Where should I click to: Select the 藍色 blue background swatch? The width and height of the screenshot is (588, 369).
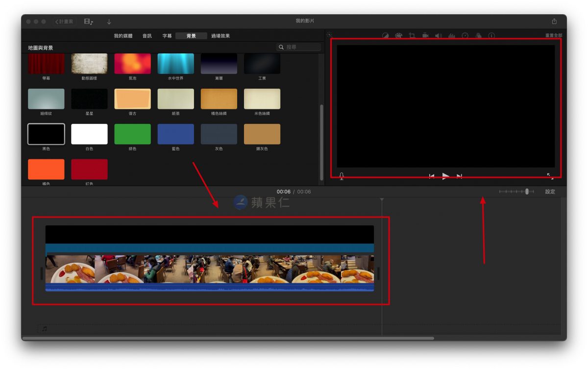(x=175, y=134)
